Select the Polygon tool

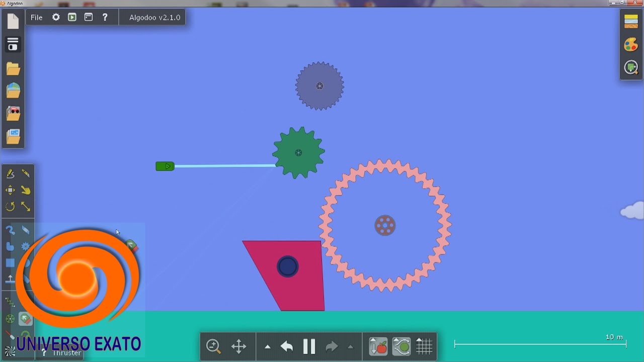10,246
